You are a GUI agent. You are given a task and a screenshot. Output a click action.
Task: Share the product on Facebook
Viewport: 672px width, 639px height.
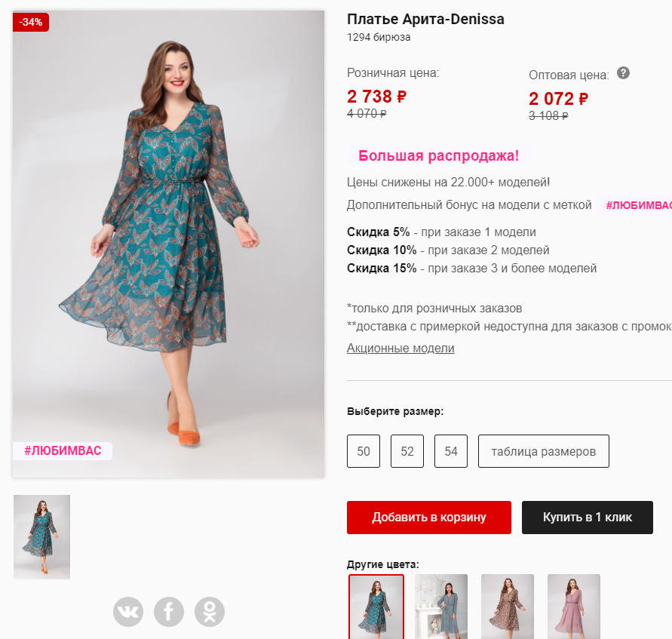pyautogui.click(x=169, y=612)
